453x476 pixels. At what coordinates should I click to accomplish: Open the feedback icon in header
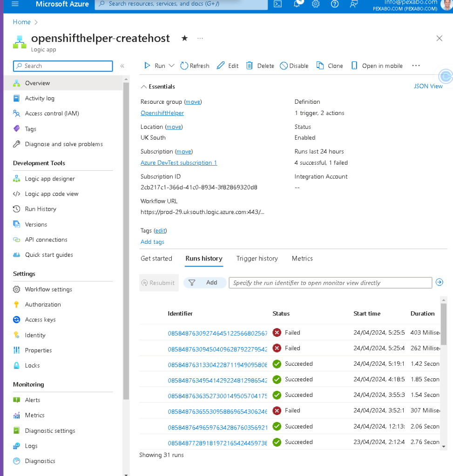[x=353, y=4]
